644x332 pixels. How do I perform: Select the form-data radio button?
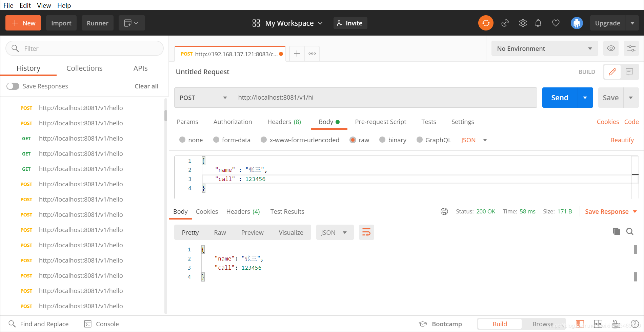coord(216,140)
